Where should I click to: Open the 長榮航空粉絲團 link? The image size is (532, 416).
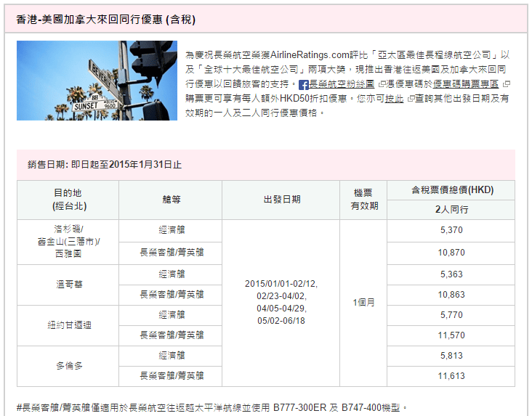point(342,84)
